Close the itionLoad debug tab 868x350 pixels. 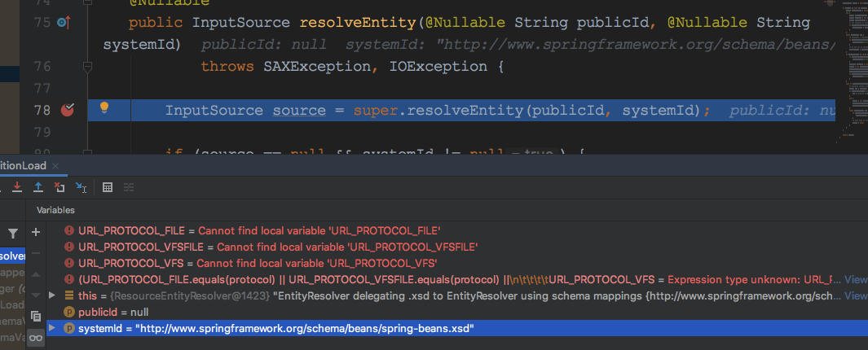coord(55,166)
